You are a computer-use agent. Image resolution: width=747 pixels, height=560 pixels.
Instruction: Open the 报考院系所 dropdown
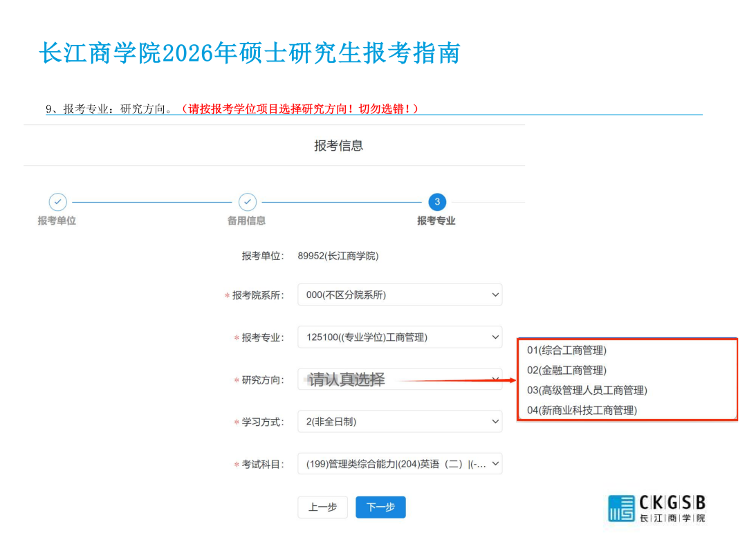400,295
